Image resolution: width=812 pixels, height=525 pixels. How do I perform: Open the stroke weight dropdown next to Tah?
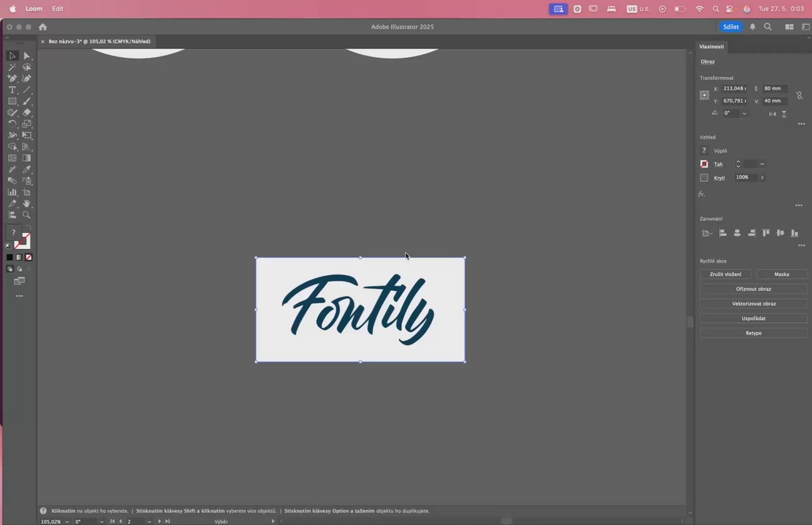click(x=762, y=164)
